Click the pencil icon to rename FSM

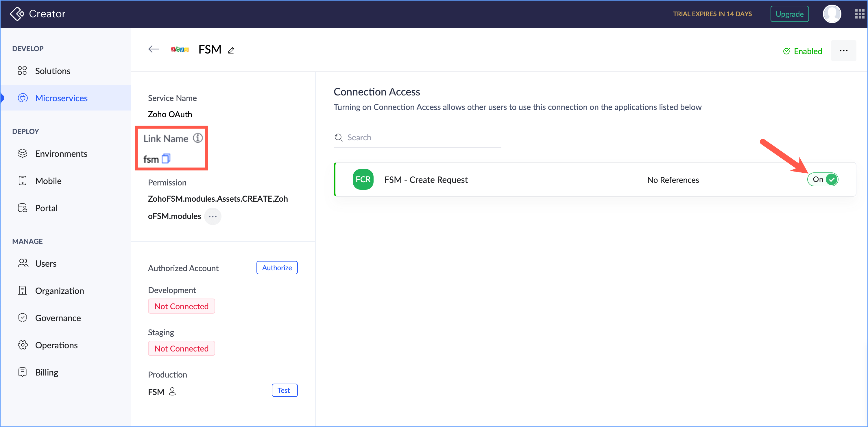231,51
